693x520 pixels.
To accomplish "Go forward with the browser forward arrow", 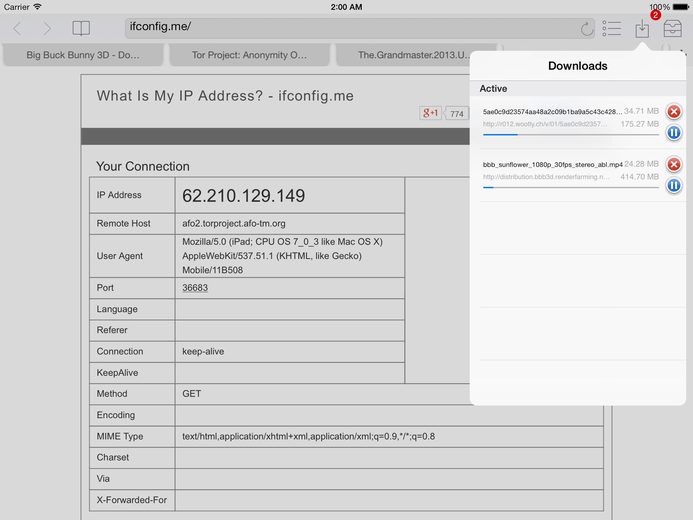I will click(x=46, y=29).
